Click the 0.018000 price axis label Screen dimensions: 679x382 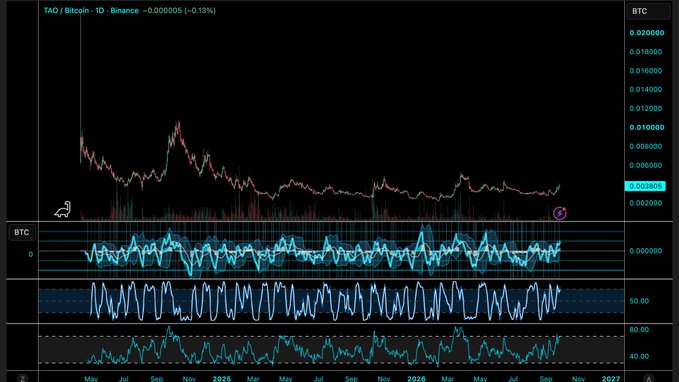646,52
